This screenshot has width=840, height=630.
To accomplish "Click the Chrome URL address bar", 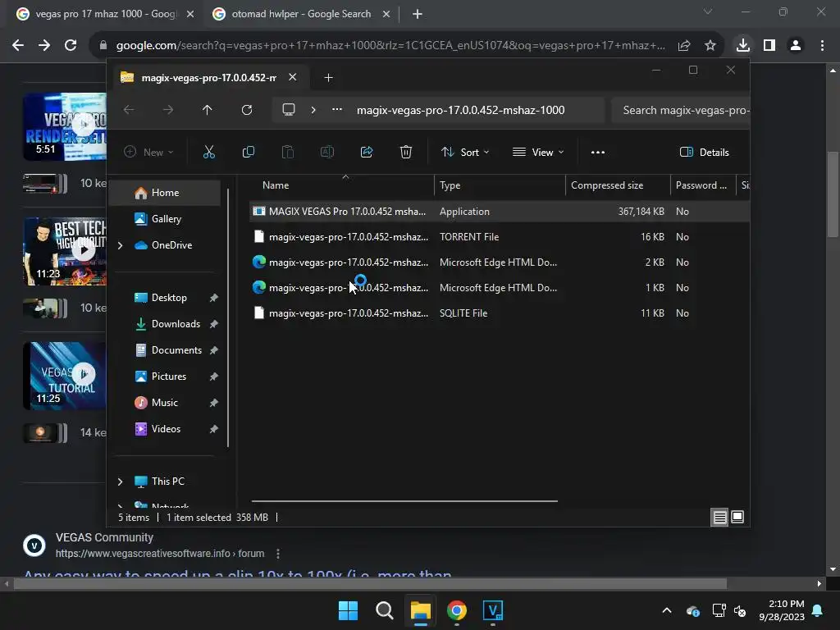I will click(390, 46).
